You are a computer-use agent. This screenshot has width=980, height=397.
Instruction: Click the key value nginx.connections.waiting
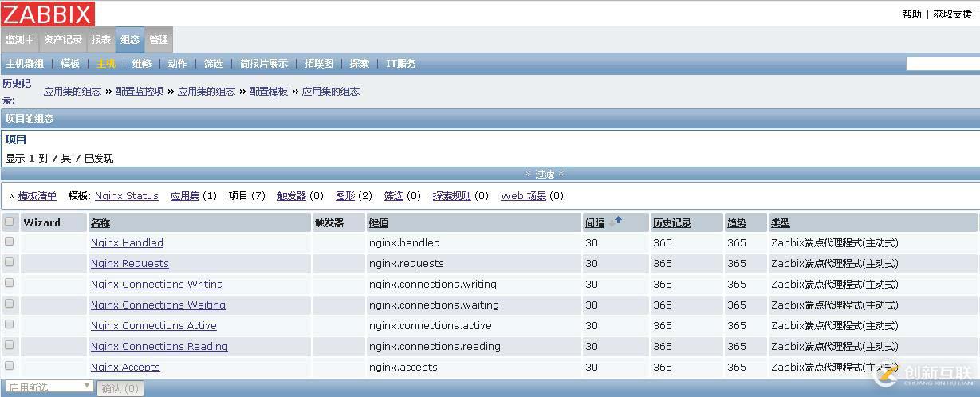(x=434, y=305)
